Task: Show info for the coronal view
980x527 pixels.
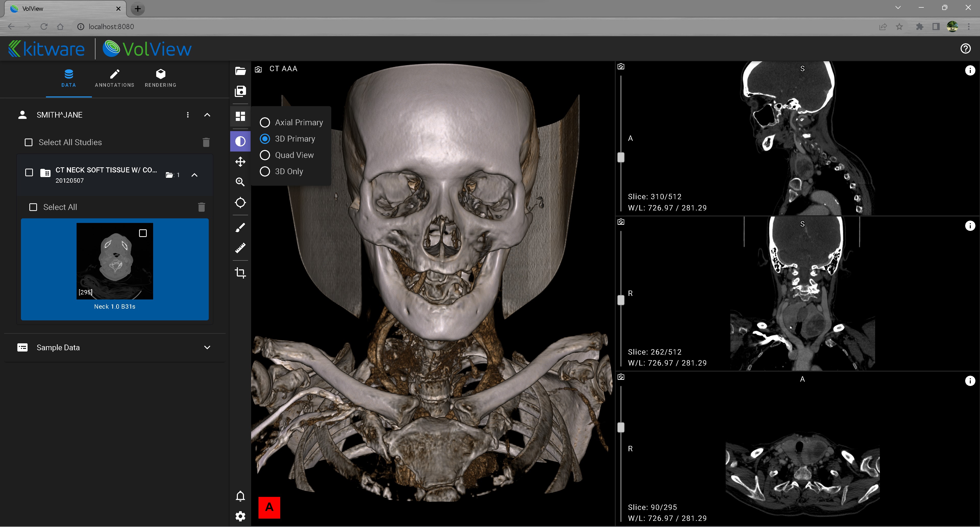Action: 970,226
